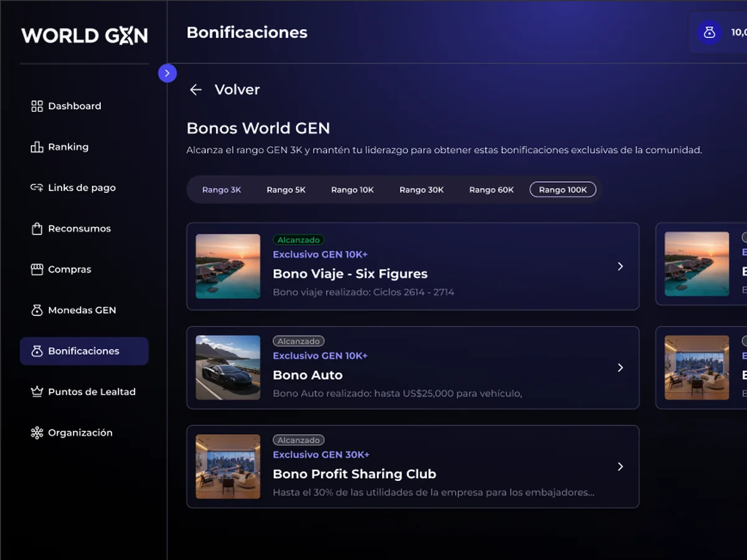This screenshot has height=560, width=747.
Task: Open Bono Viaje - Six Figures chevron
Action: click(x=620, y=266)
